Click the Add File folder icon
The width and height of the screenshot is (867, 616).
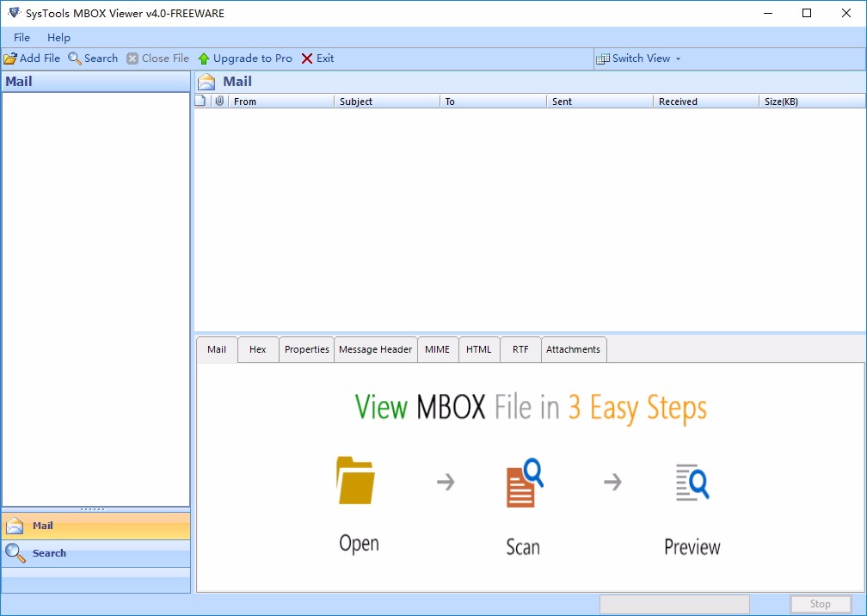point(10,59)
